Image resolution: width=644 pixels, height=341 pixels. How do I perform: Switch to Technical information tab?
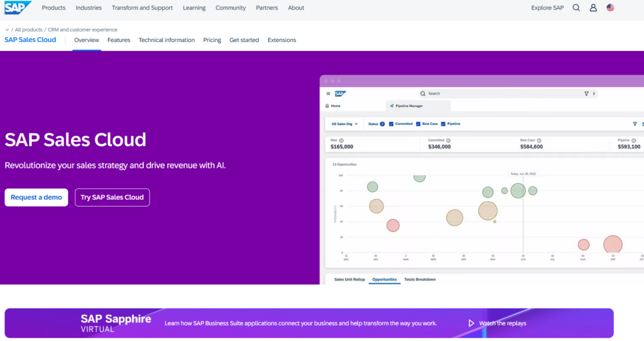pos(166,40)
